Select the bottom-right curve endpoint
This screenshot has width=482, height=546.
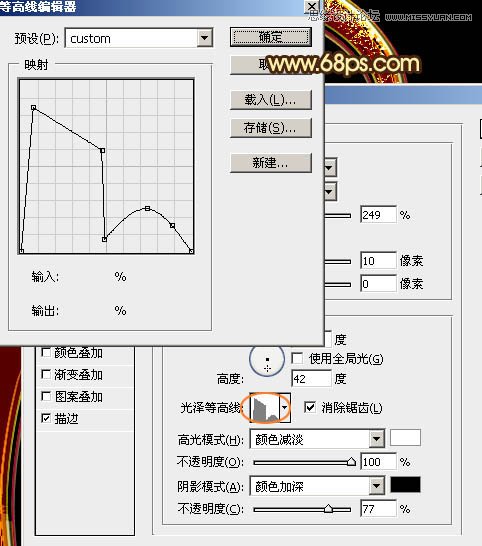[x=191, y=251]
